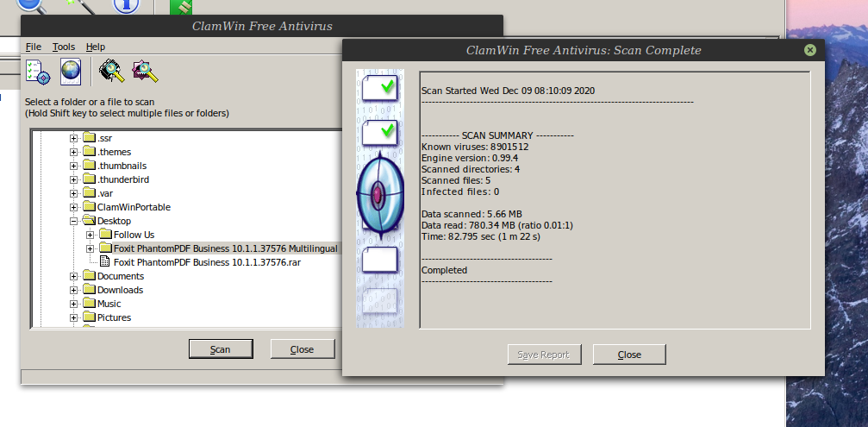Expand the ClamWinPortable folder node
Viewport: 868px width, 427px height.
[73, 207]
